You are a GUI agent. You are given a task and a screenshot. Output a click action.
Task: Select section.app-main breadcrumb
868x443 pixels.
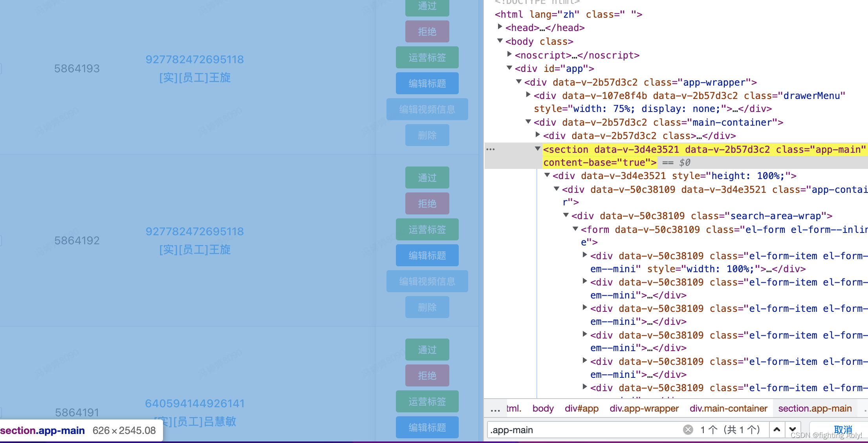point(815,408)
